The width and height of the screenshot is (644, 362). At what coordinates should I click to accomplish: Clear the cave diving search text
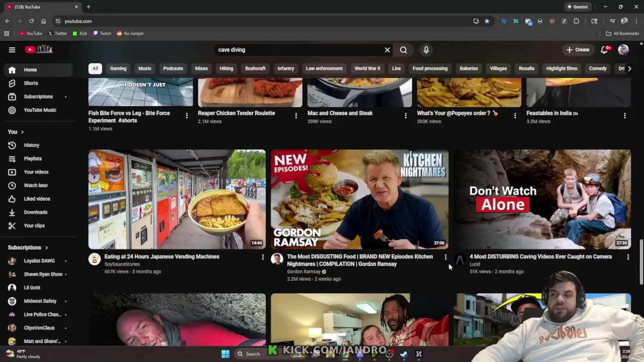point(387,50)
